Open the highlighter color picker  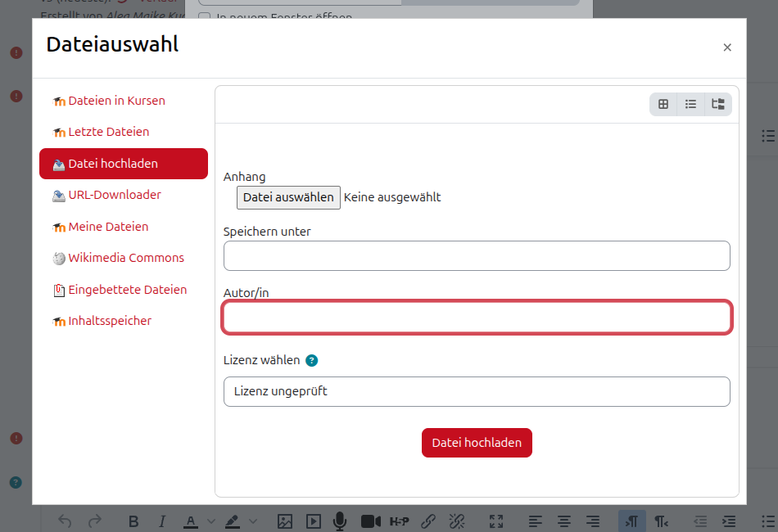(x=232, y=521)
